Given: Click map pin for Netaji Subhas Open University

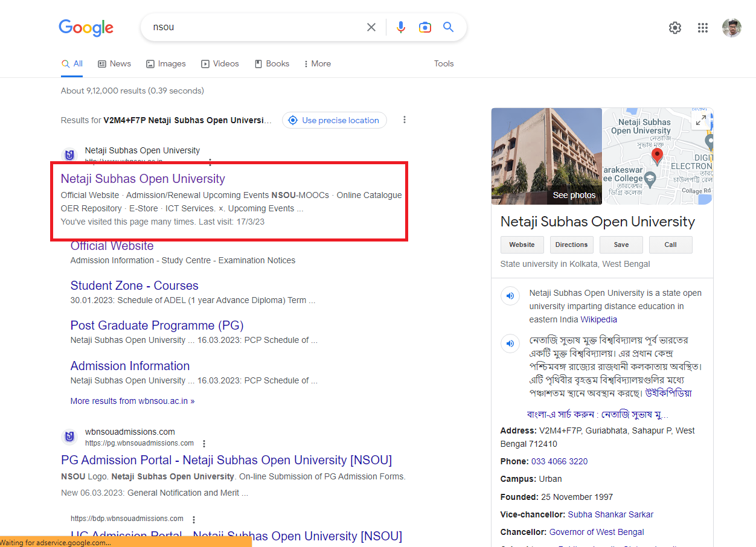Looking at the screenshot, I should (657, 157).
